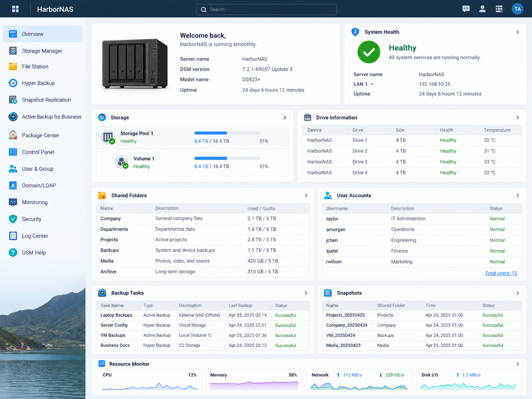
Task: Expand the System Health panel chevron
Action: point(518,32)
